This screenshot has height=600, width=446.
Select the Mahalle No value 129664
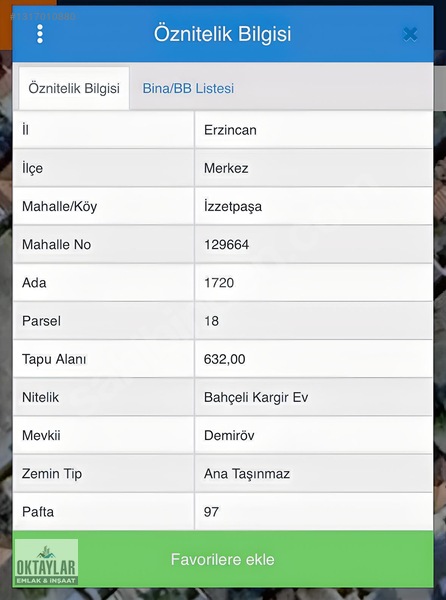pos(226,245)
